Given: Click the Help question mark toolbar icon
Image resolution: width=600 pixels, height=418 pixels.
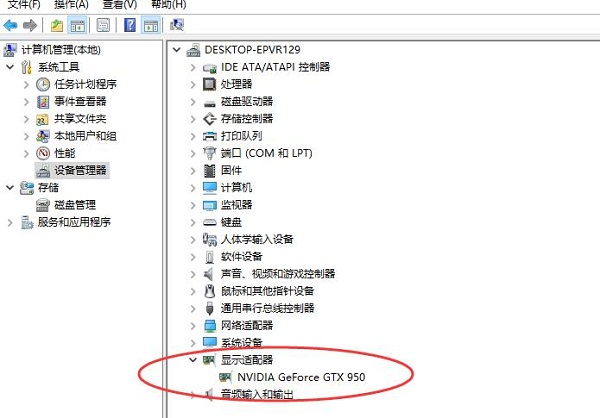Looking at the screenshot, I should 130,24.
